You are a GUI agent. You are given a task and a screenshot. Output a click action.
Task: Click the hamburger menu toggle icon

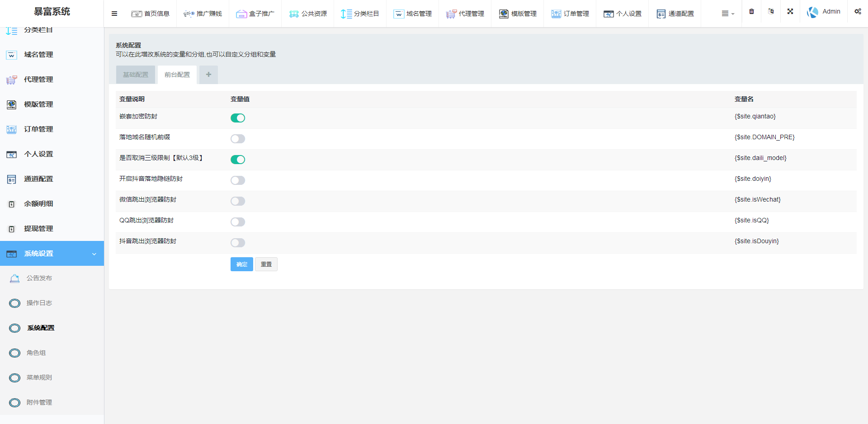point(114,14)
